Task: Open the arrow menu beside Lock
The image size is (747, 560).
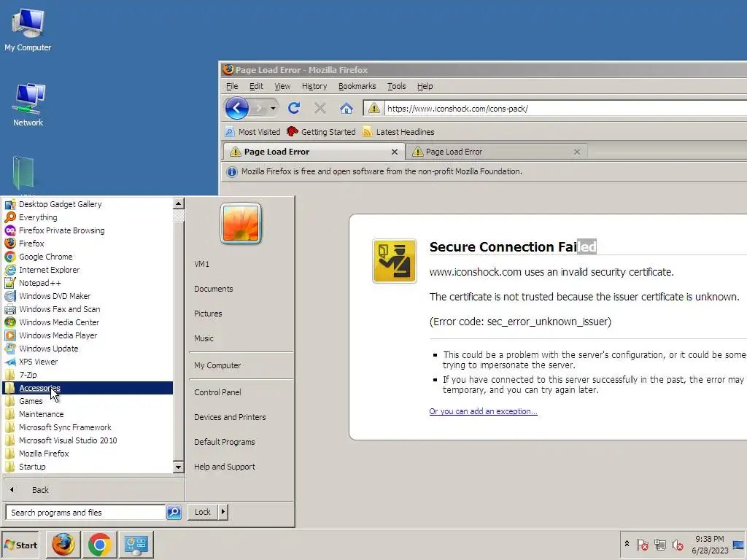Action: click(223, 512)
